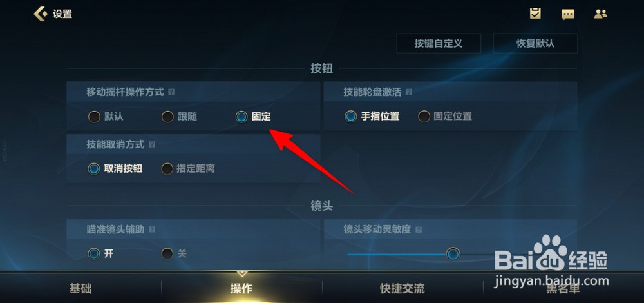
Task: Select 指定距离 skill cancel mode
Action: tap(188, 168)
